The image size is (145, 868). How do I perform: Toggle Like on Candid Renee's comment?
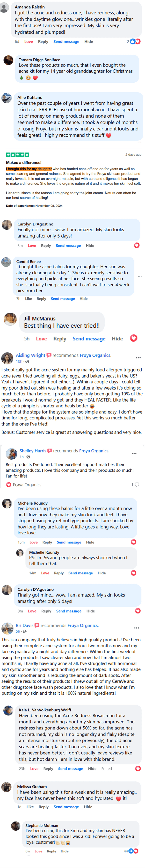28,298
